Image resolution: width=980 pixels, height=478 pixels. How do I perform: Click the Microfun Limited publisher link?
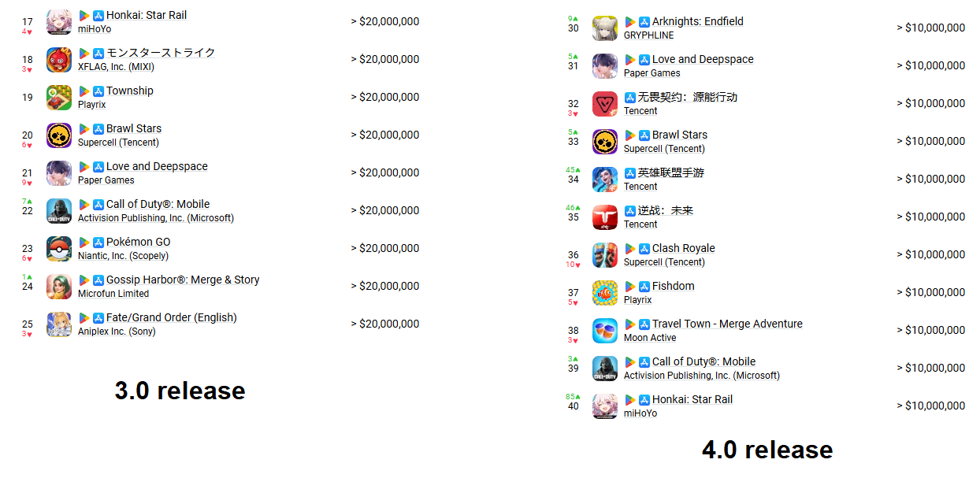[113, 294]
